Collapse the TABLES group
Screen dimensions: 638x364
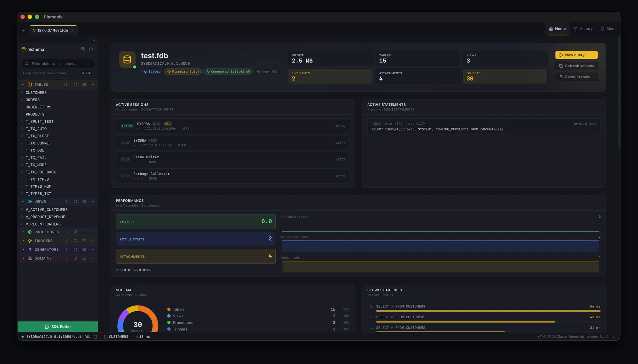tap(23, 85)
